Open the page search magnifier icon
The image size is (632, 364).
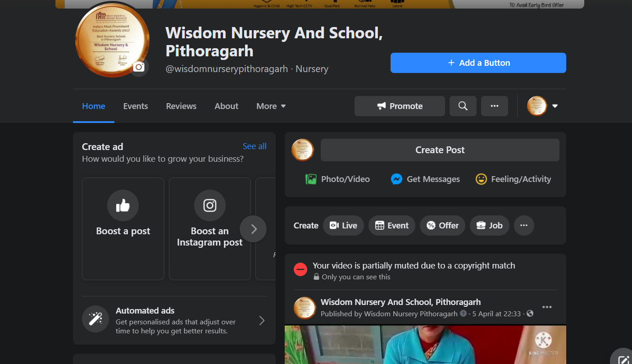click(x=463, y=106)
